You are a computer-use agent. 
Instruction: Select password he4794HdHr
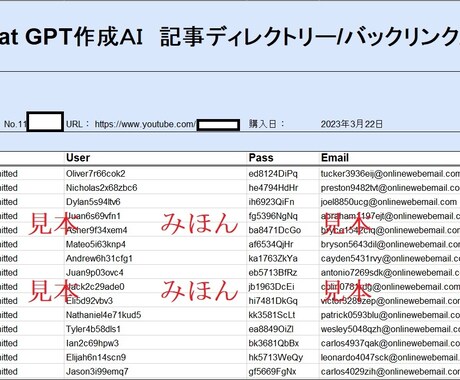(x=273, y=188)
